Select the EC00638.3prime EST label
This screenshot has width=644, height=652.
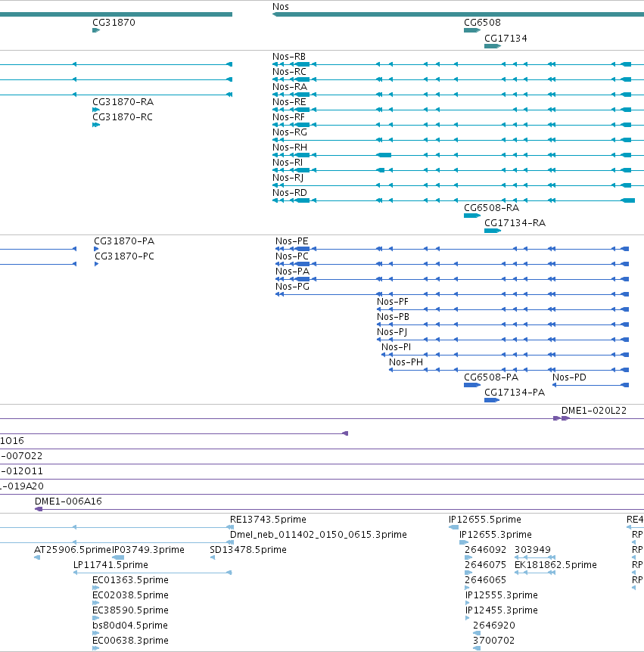130,641
